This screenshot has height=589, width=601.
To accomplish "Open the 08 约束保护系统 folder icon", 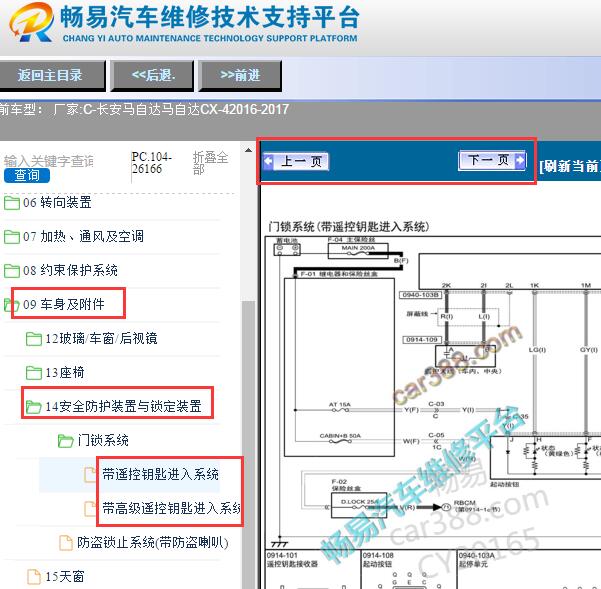I will tap(11, 271).
